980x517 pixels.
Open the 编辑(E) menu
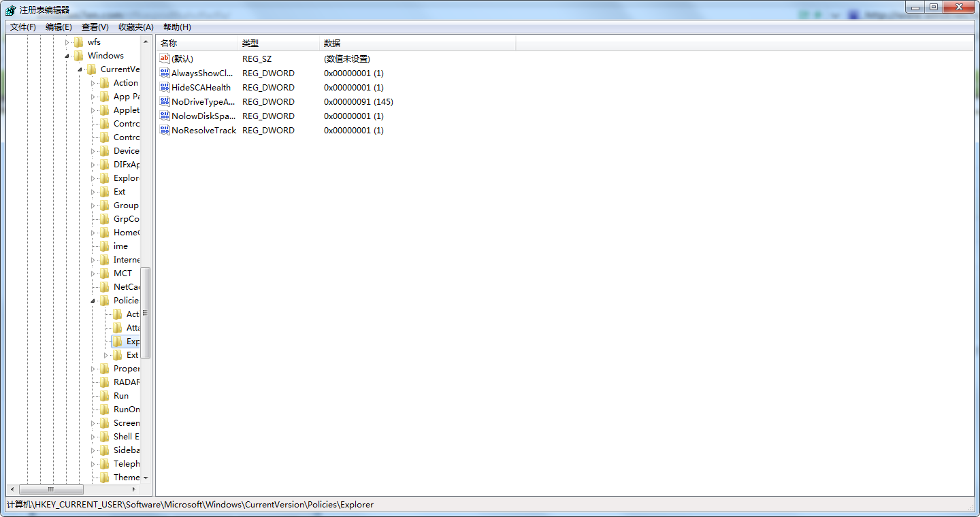pyautogui.click(x=59, y=27)
